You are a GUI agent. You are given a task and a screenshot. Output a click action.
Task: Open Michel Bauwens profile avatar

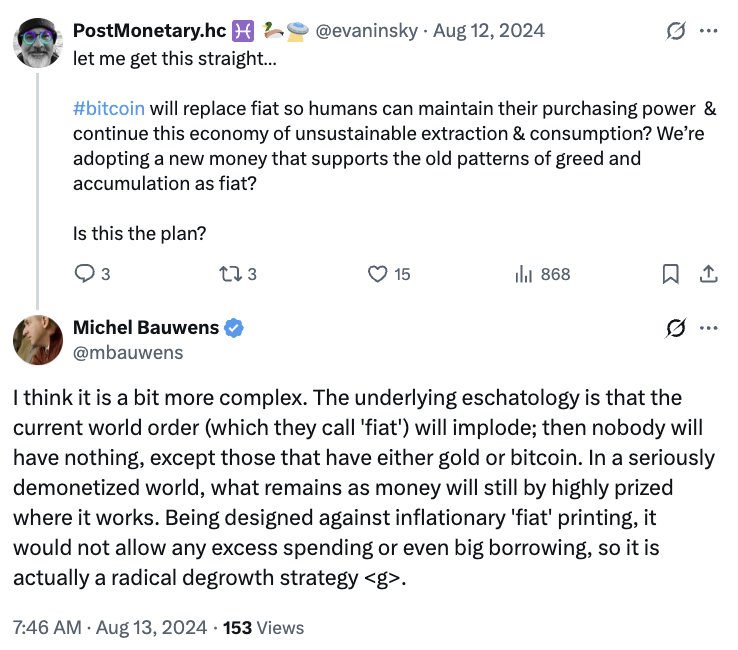click(x=37, y=339)
